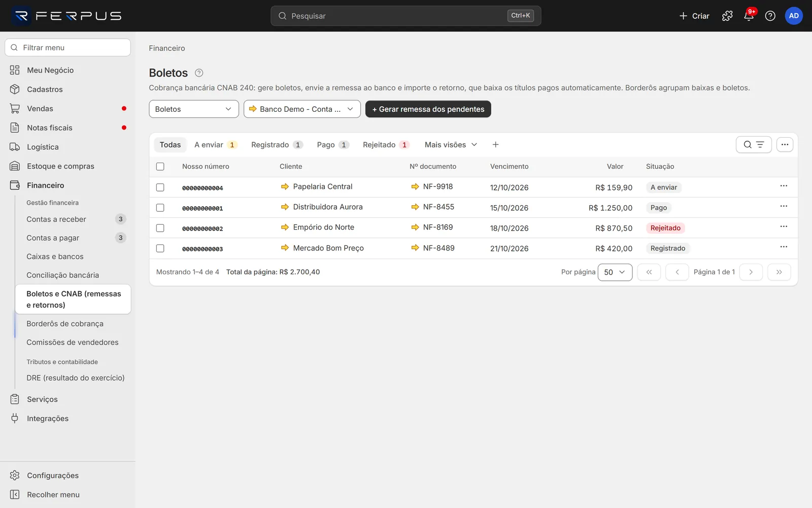812x508 pixels.
Task: Focus the Filtrar menu field
Action: click(x=67, y=48)
